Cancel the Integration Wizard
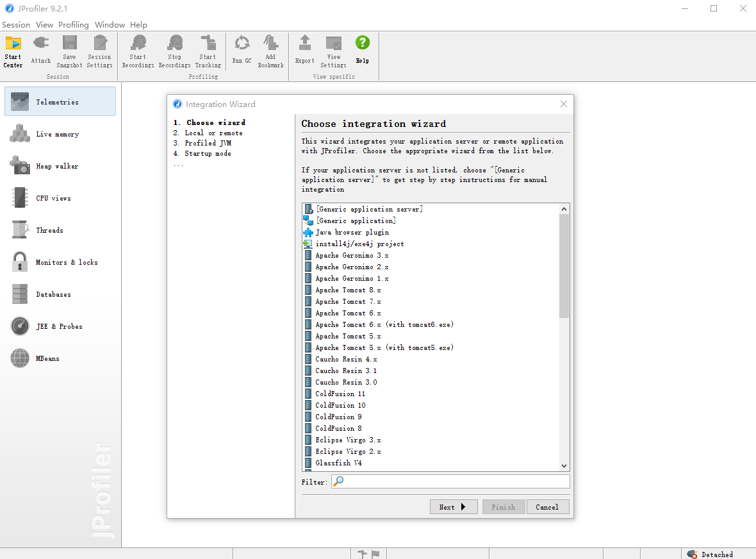756x559 pixels. (x=547, y=507)
